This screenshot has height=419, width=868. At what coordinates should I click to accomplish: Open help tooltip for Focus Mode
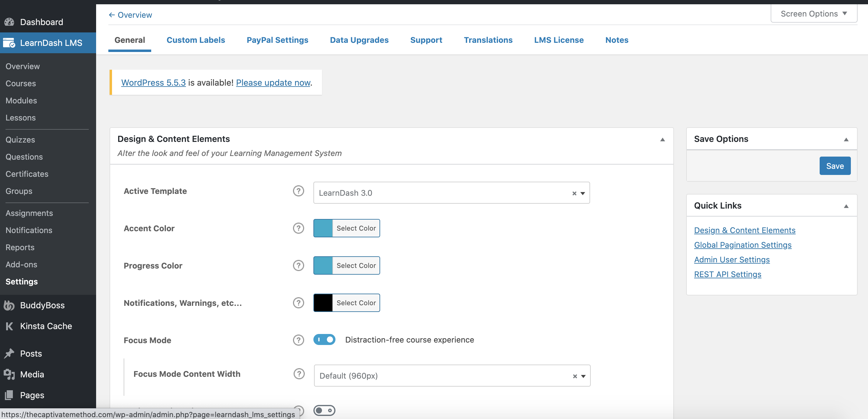298,340
